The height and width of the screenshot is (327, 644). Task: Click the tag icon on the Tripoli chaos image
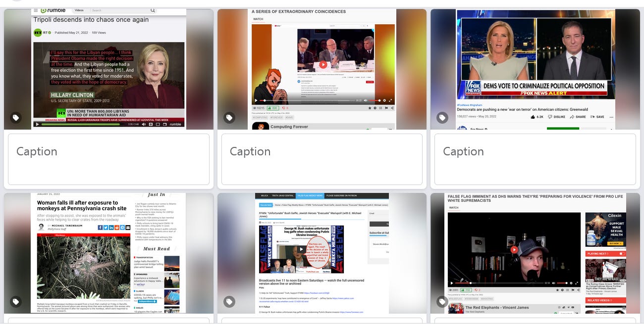coord(16,118)
